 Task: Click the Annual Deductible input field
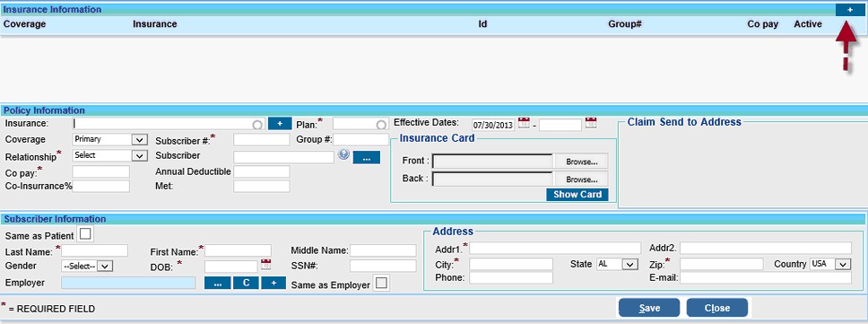point(261,171)
